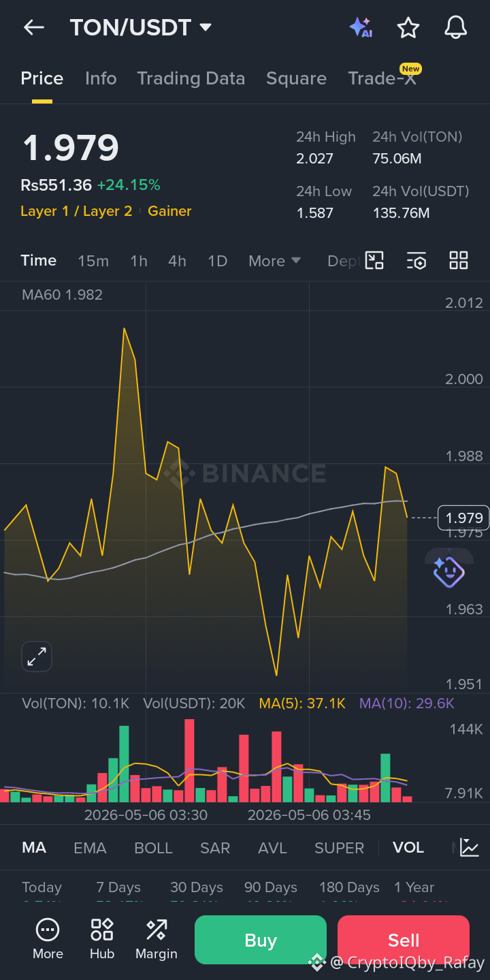Select the 4h chart interval
The image size is (490, 980).
click(x=177, y=261)
